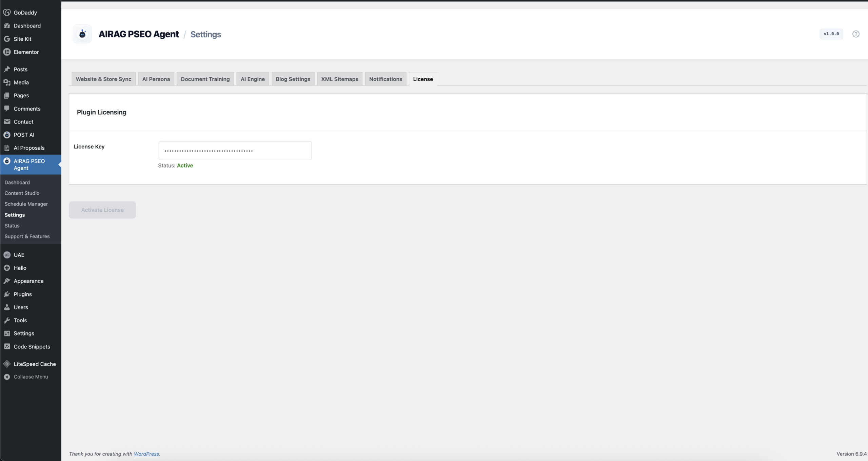This screenshot has height=461, width=868.
Task: Click the POST AI robot icon
Action: click(x=7, y=135)
